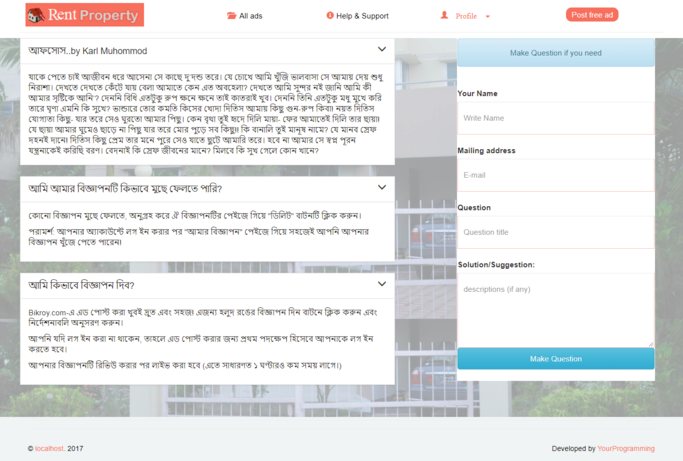Click the Post free ad button

(592, 15)
